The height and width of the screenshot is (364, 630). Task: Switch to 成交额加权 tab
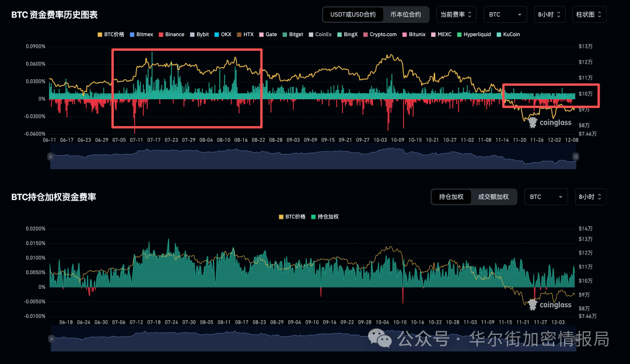(494, 197)
